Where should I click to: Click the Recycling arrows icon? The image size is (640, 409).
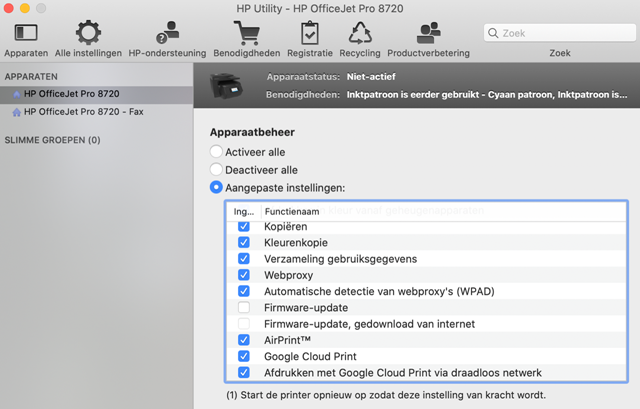click(x=360, y=33)
